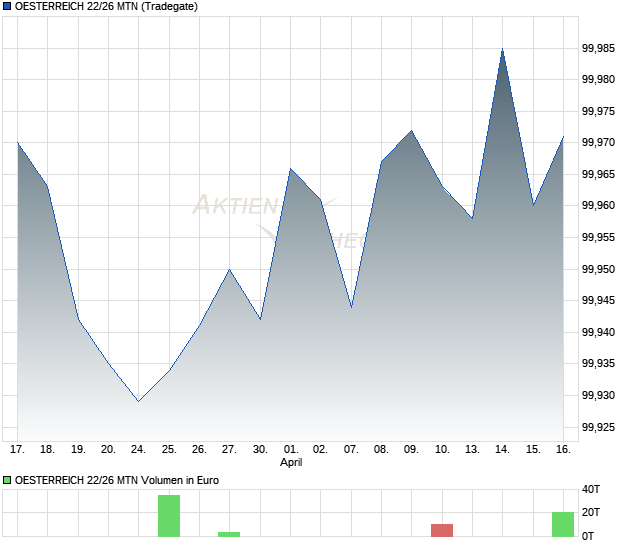Click the volume axis label '0T'

(x=588, y=537)
